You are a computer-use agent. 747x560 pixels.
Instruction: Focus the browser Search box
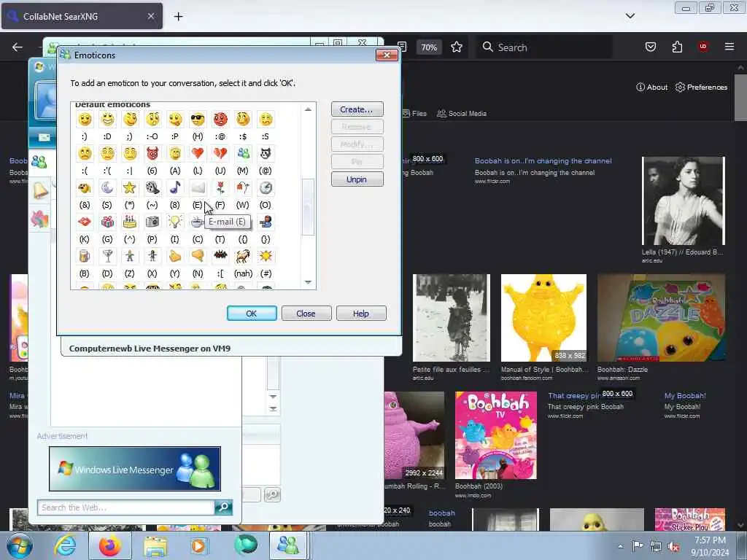click(x=544, y=47)
